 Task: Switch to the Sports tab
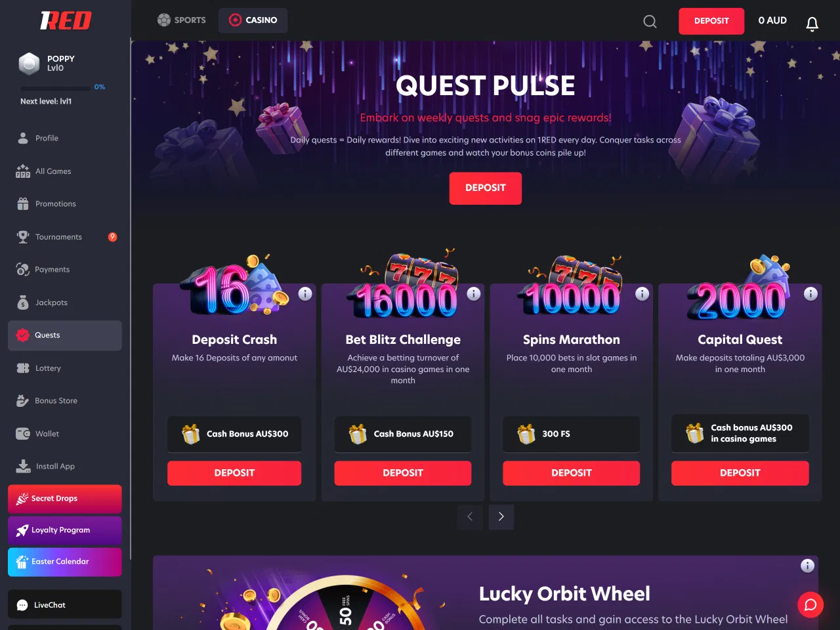(182, 20)
